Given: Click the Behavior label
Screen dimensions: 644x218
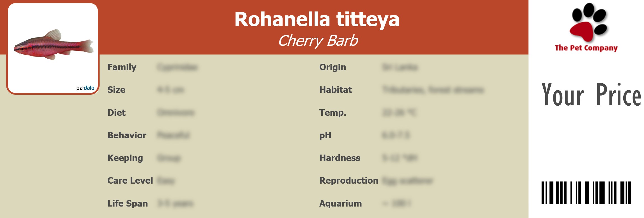Looking at the screenshot, I should [x=127, y=135].
